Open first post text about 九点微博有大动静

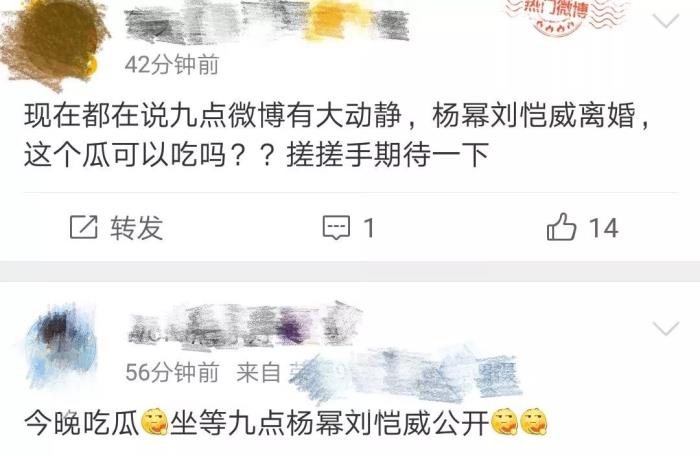point(337,135)
